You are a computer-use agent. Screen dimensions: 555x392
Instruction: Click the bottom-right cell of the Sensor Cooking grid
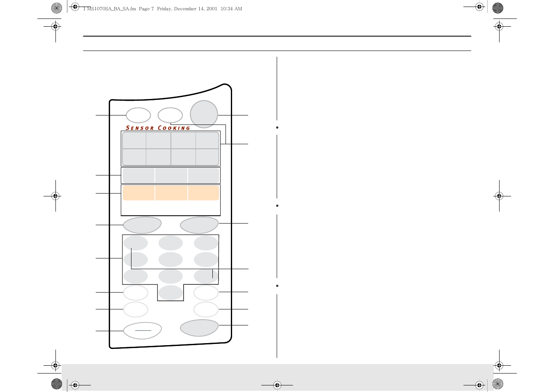pyautogui.click(x=207, y=157)
